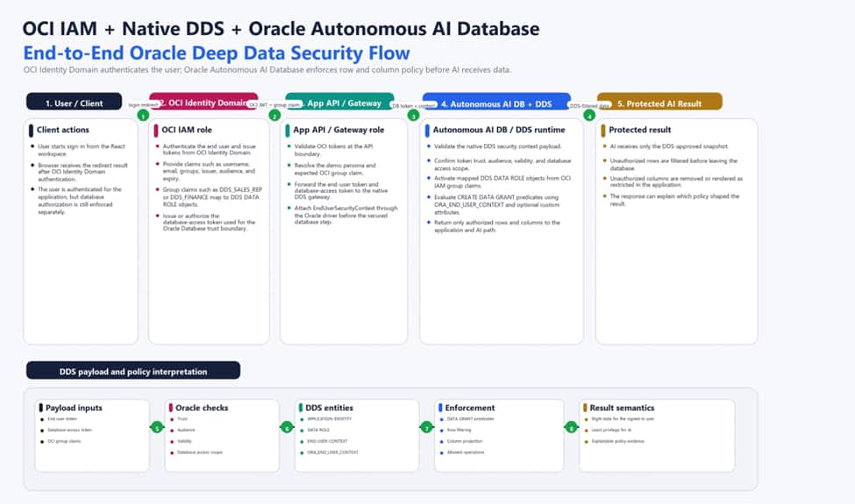The height and width of the screenshot is (504, 855).
Task: Click the DDS payload and policy interpretation banner
Action: click(133, 371)
